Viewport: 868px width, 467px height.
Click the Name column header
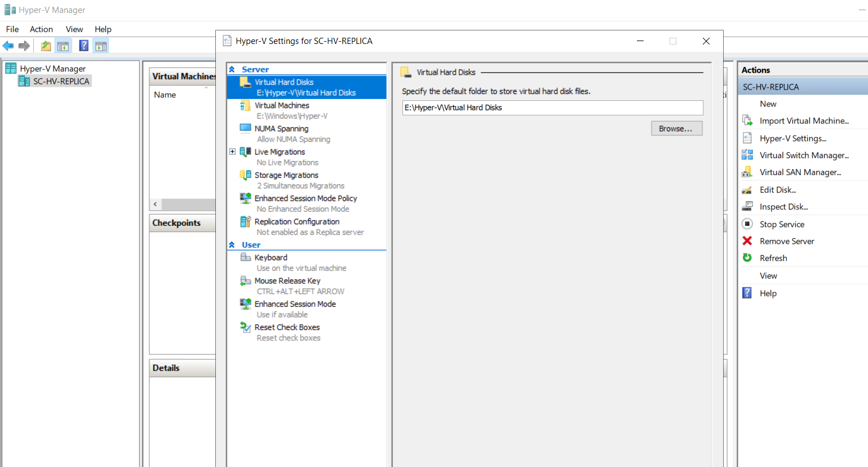(x=165, y=95)
